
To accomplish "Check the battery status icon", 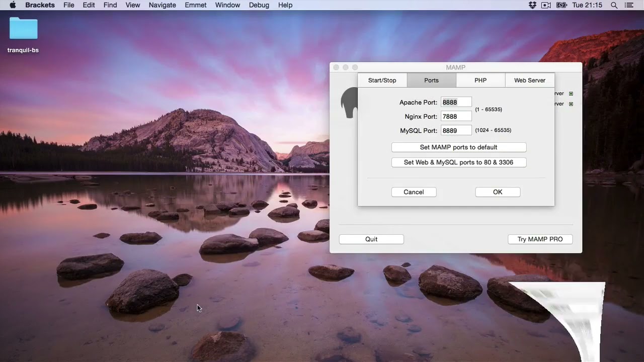I will (x=561, y=5).
